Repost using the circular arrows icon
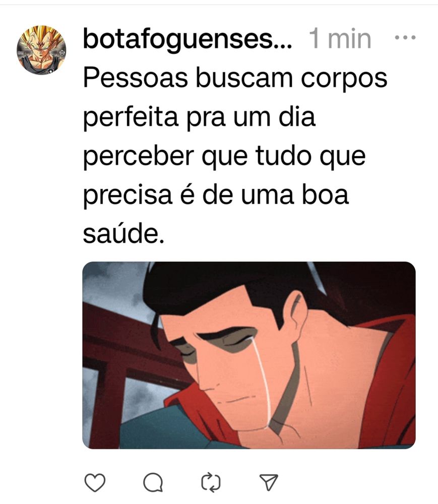This screenshot has height=504, width=438. point(211,482)
